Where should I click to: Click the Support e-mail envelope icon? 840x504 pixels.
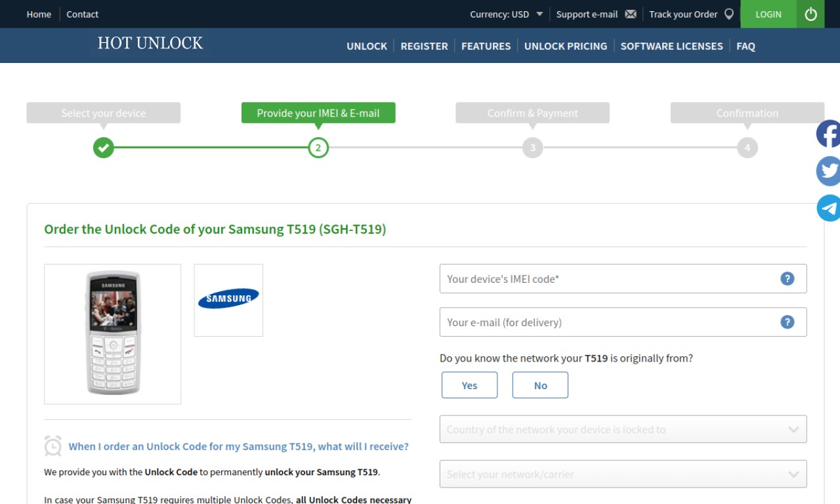click(x=631, y=14)
